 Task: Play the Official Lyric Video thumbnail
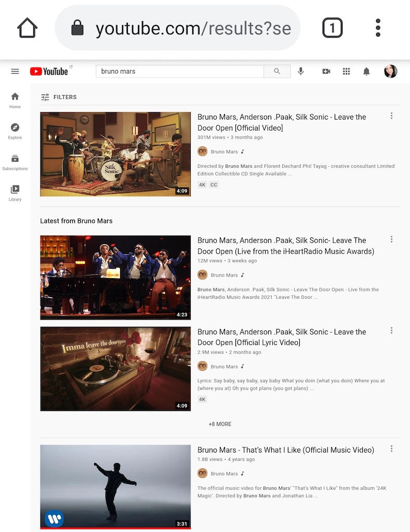(x=115, y=369)
